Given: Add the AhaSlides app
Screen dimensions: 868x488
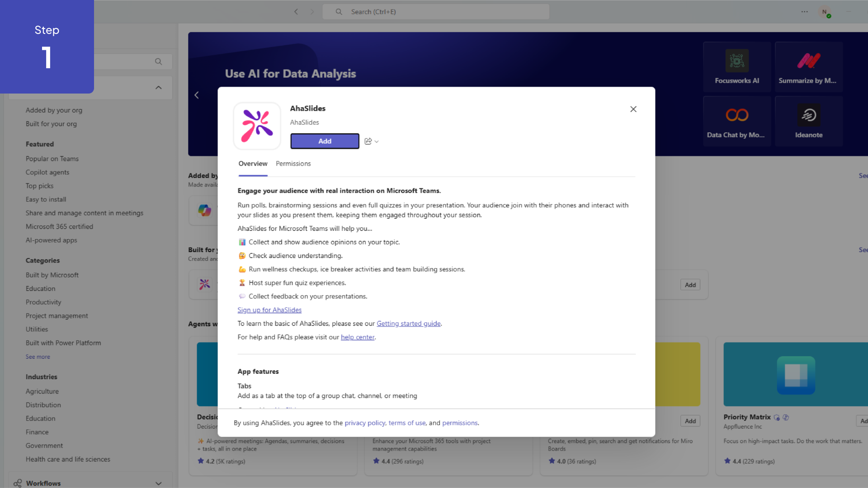Looking at the screenshot, I should pyautogui.click(x=325, y=141).
